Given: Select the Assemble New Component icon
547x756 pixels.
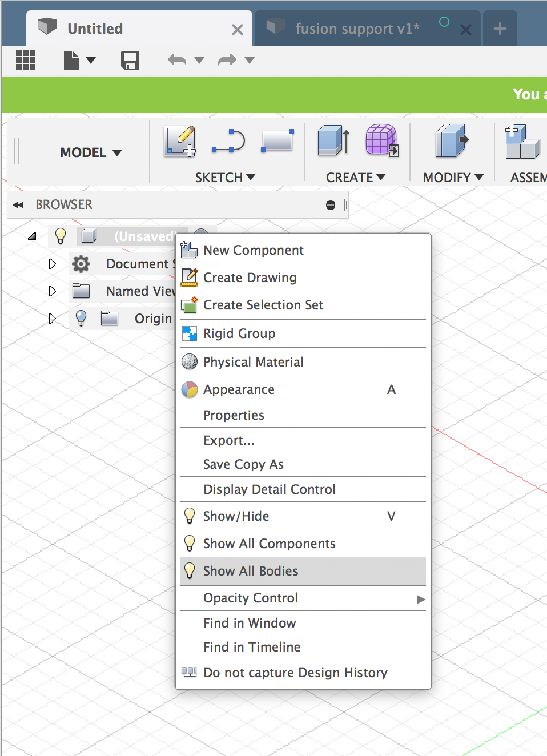Looking at the screenshot, I should (x=522, y=142).
